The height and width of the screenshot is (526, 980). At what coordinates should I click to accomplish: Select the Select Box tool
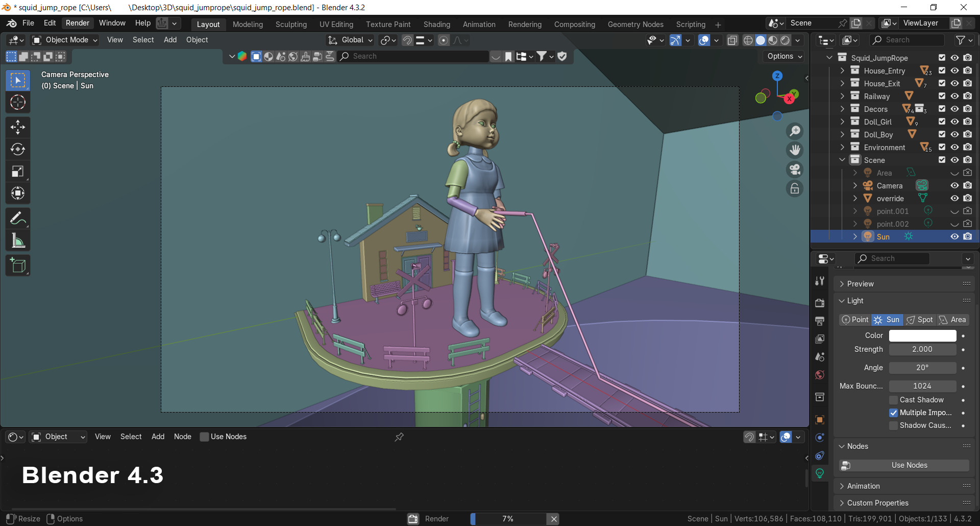pyautogui.click(x=18, y=80)
